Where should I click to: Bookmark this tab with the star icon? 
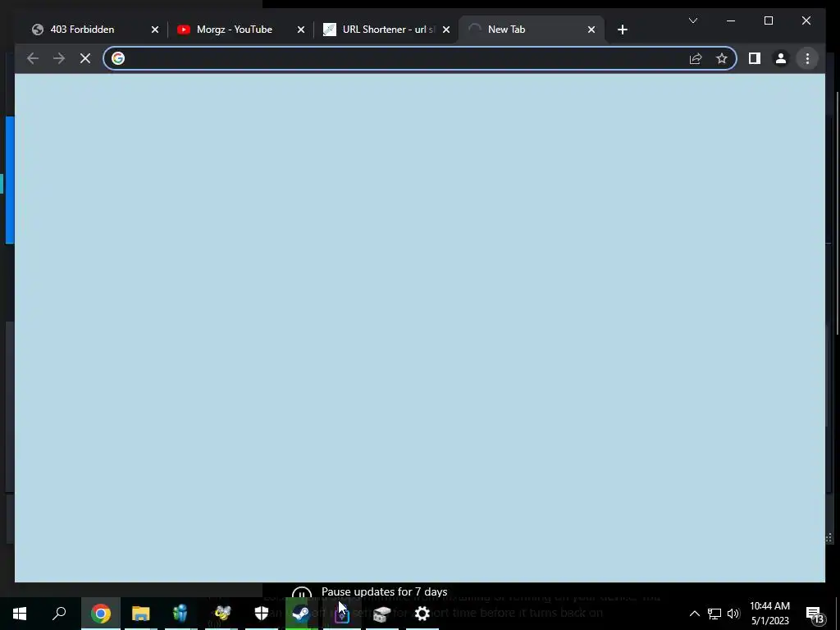[722, 58]
